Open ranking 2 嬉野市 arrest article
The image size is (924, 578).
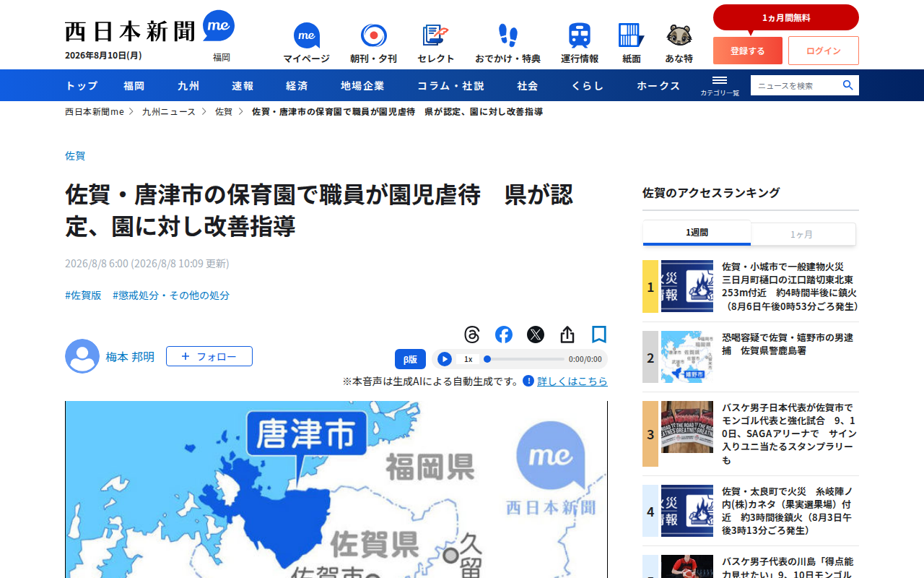pyautogui.click(x=788, y=344)
